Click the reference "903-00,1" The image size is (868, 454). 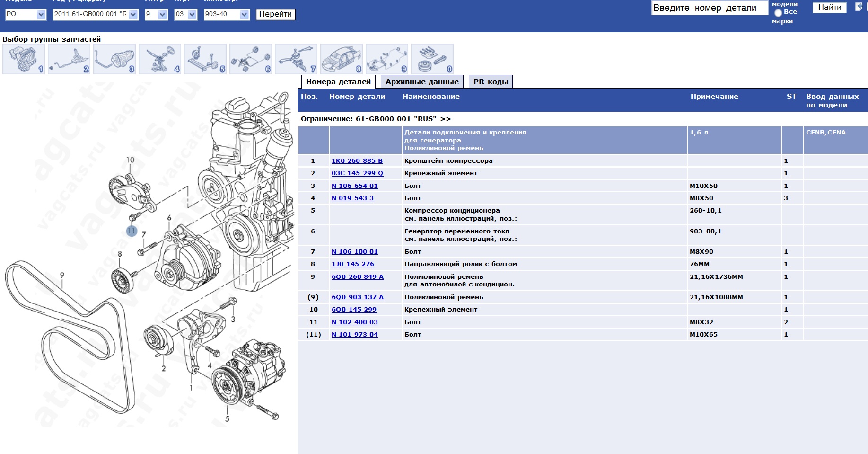pos(706,231)
